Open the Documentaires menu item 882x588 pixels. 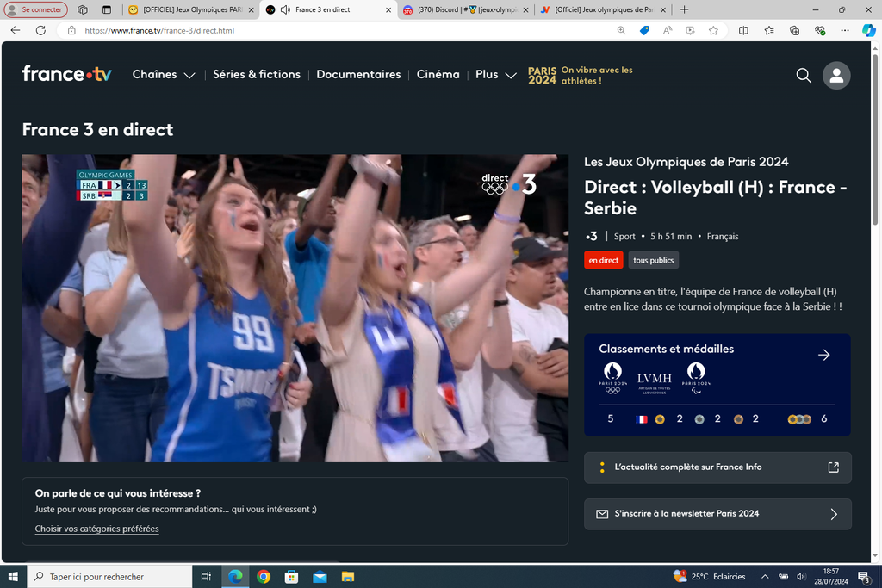(358, 75)
